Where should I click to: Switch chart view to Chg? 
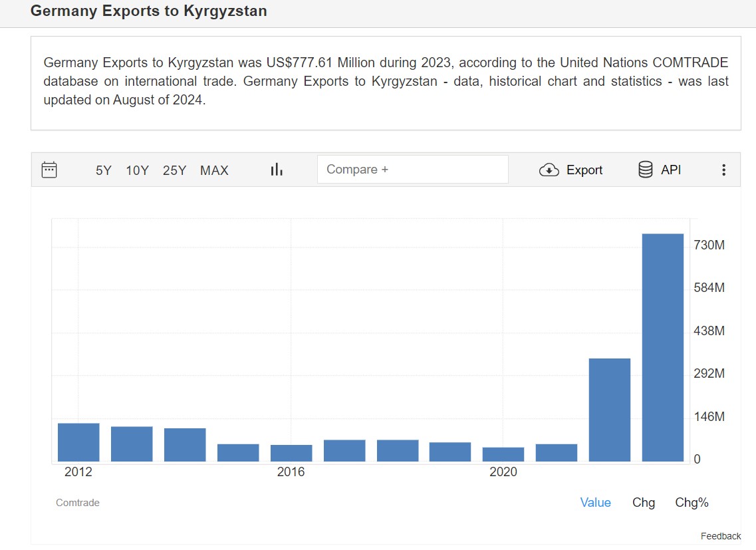[x=644, y=503]
